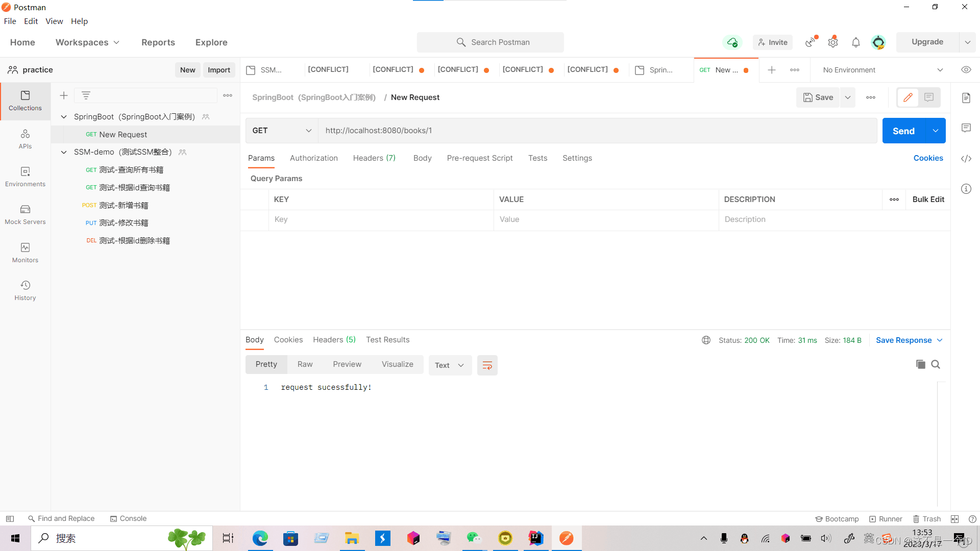Click the network globe icon by status
Image resolution: width=980 pixels, height=551 pixels.
[706, 340]
